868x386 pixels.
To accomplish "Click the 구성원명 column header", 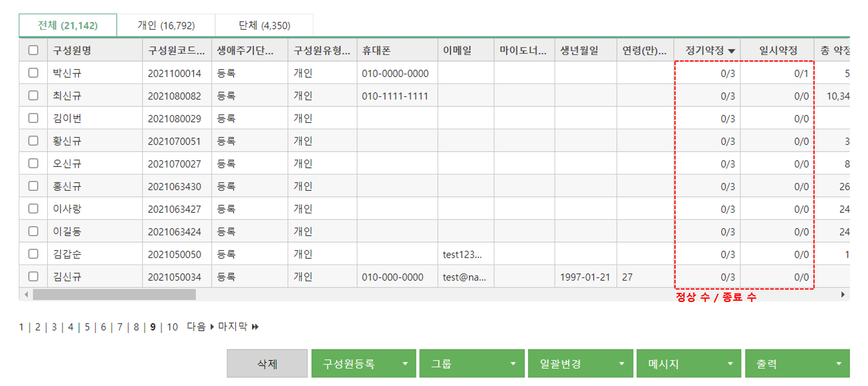I will coord(72,50).
